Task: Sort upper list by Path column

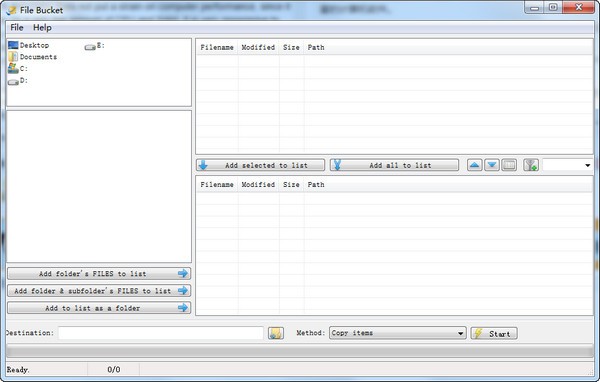Action: (316, 47)
